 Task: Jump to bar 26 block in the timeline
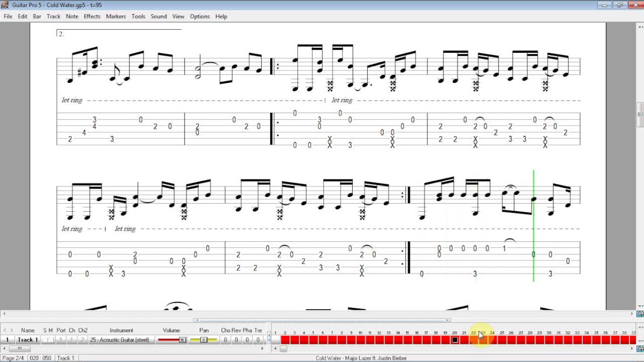(x=511, y=340)
